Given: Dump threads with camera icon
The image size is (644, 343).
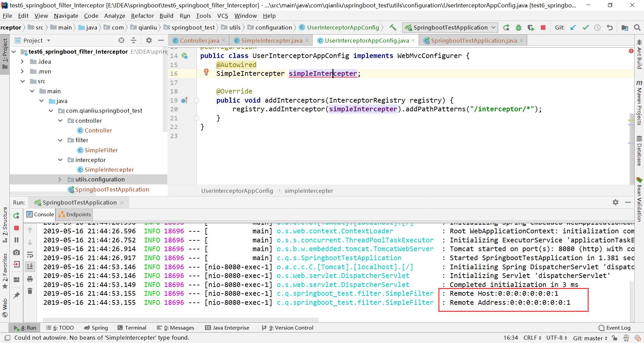Looking at the screenshot, I should [x=16, y=252].
